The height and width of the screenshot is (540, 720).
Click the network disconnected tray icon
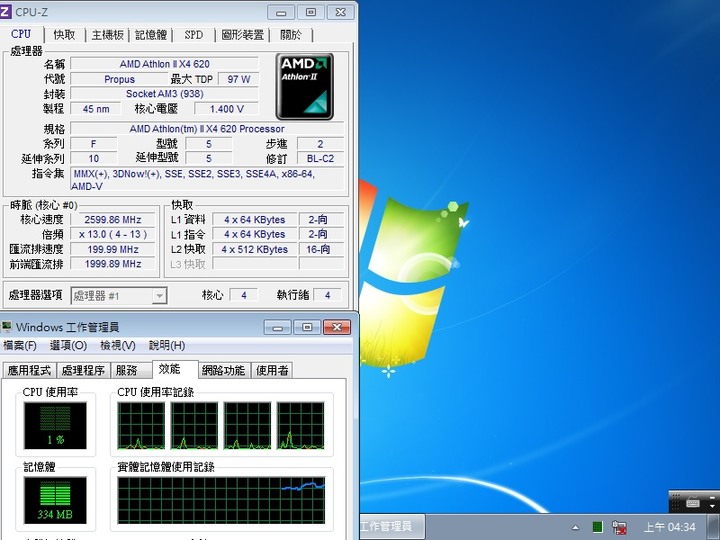[619, 527]
